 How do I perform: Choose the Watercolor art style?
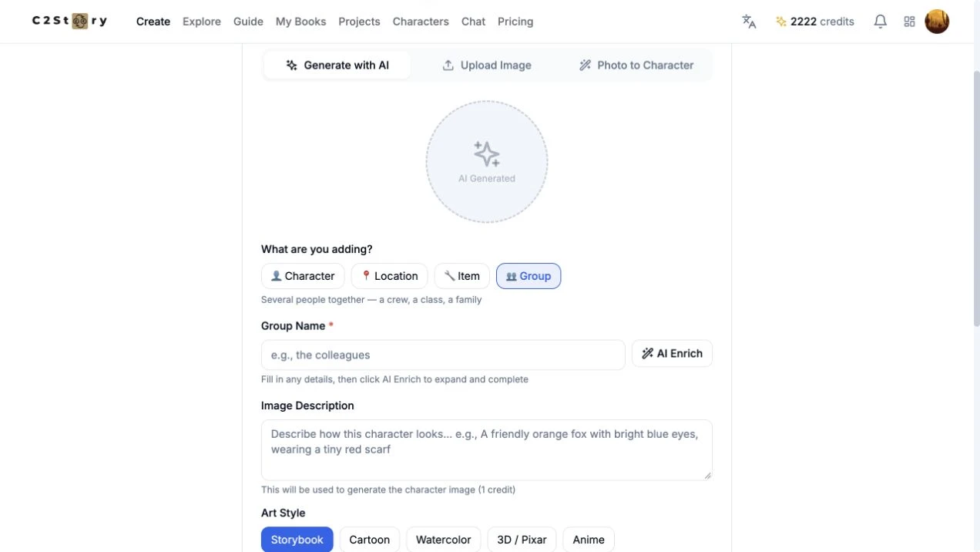point(444,540)
